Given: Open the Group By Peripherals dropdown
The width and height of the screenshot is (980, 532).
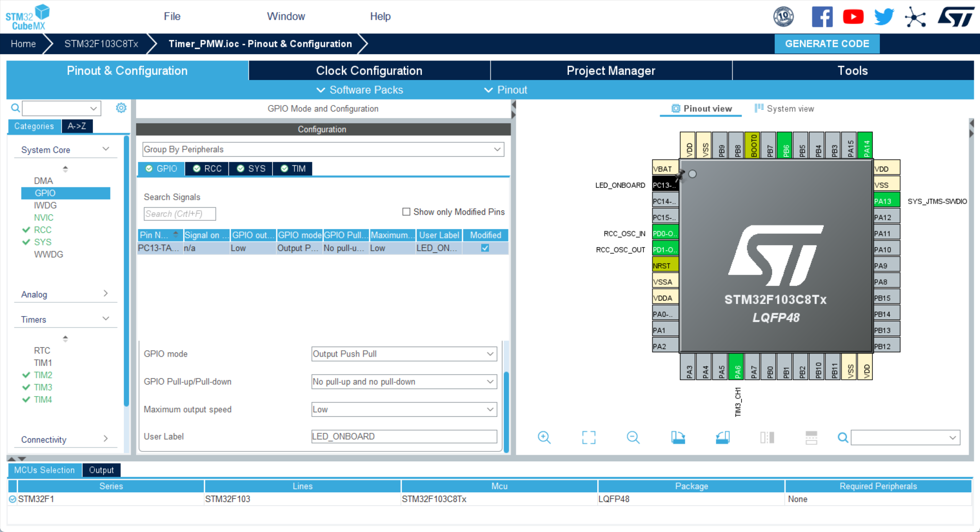Looking at the screenshot, I should click(x=323, y=149).
